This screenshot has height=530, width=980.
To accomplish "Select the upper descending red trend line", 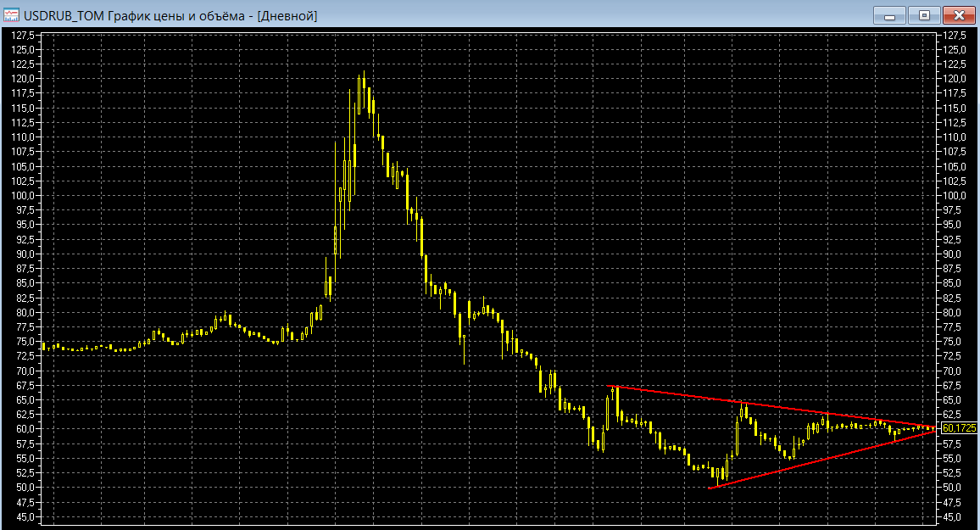I will [770, 407].
